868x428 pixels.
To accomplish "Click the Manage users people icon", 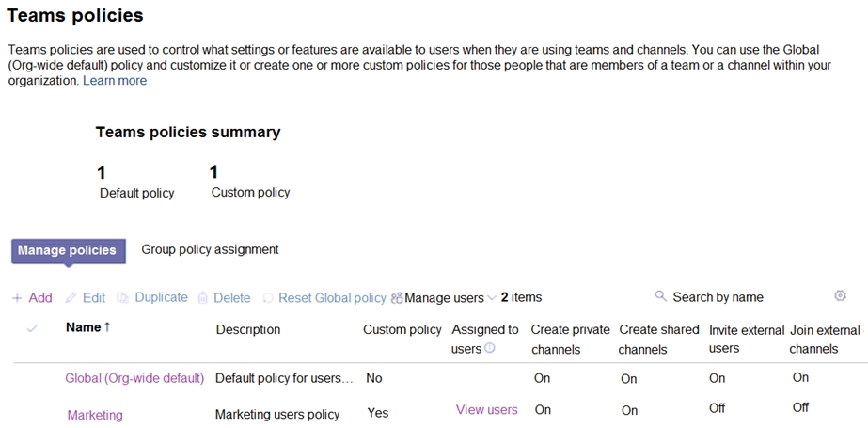I will click(x=397, y=298).
